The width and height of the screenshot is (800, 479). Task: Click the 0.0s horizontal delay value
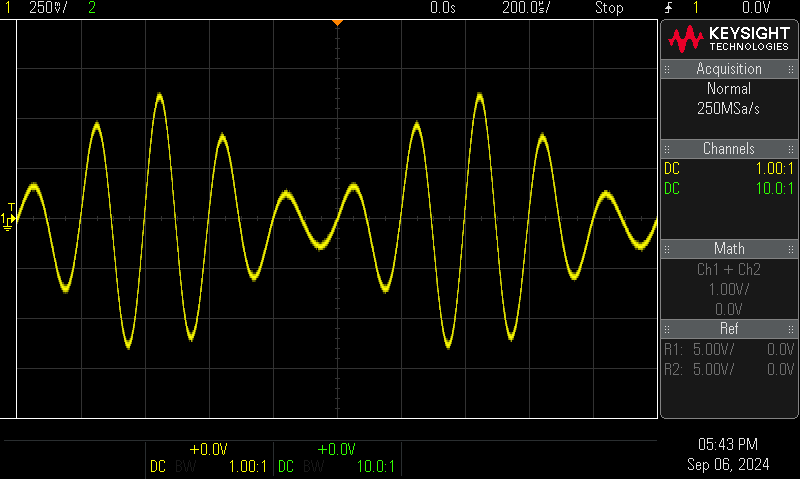coord(442,8)
